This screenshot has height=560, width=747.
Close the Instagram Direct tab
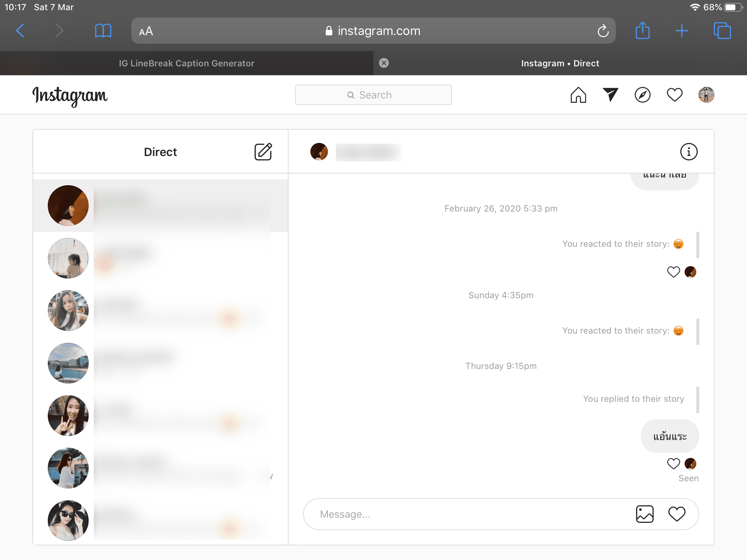[384, 63]
